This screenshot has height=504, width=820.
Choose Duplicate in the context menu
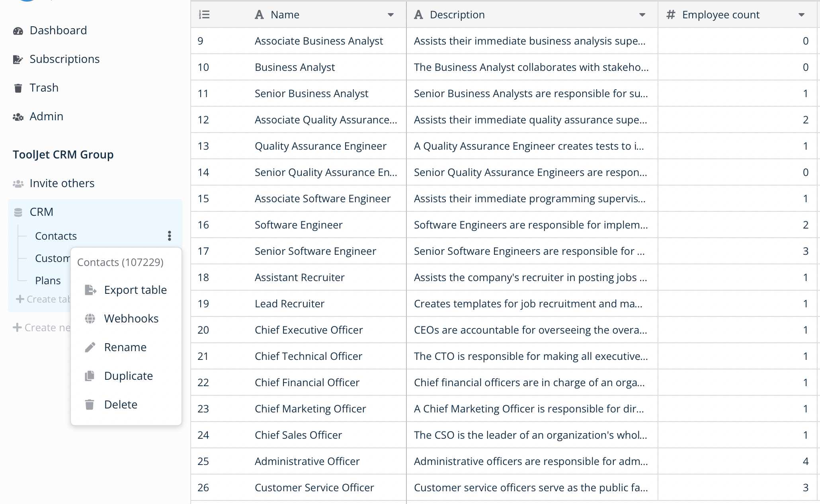[x=128, y=376]
